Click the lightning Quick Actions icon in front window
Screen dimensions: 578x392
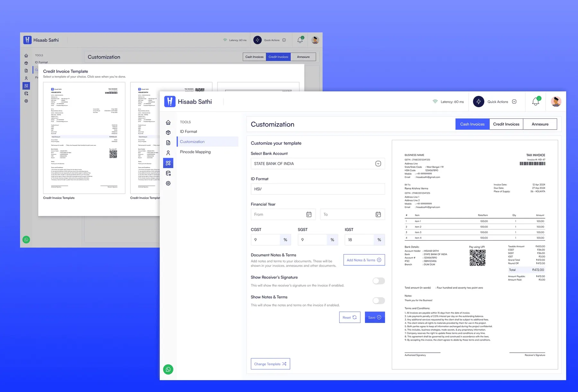pos(478,101)
